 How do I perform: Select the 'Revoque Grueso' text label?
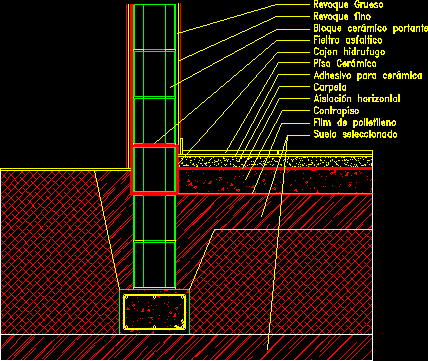pyautogui.click(x=344, y=5)
